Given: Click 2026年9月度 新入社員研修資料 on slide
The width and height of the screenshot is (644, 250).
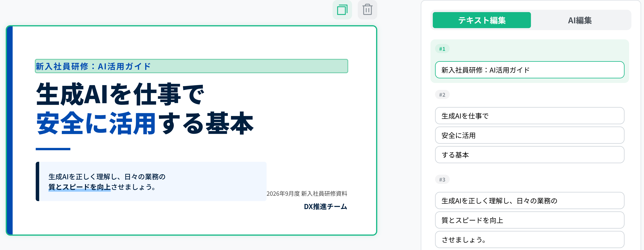Looking at the screenshot, I should [x=307, y=194].
